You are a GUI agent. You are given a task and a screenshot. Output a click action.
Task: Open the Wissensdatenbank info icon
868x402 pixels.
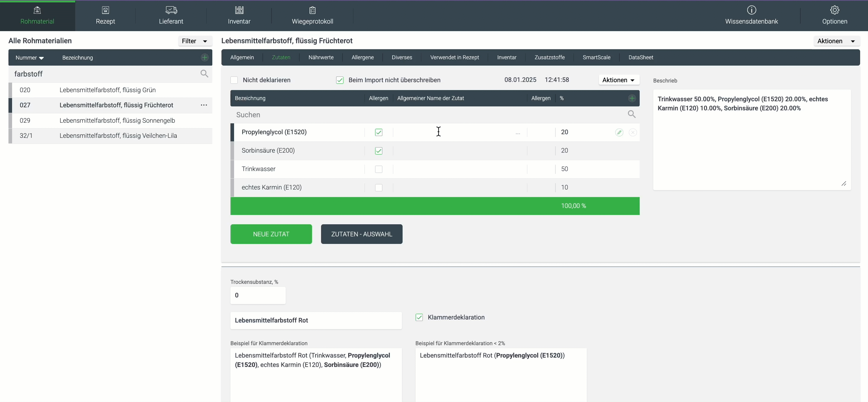point(751,10)
